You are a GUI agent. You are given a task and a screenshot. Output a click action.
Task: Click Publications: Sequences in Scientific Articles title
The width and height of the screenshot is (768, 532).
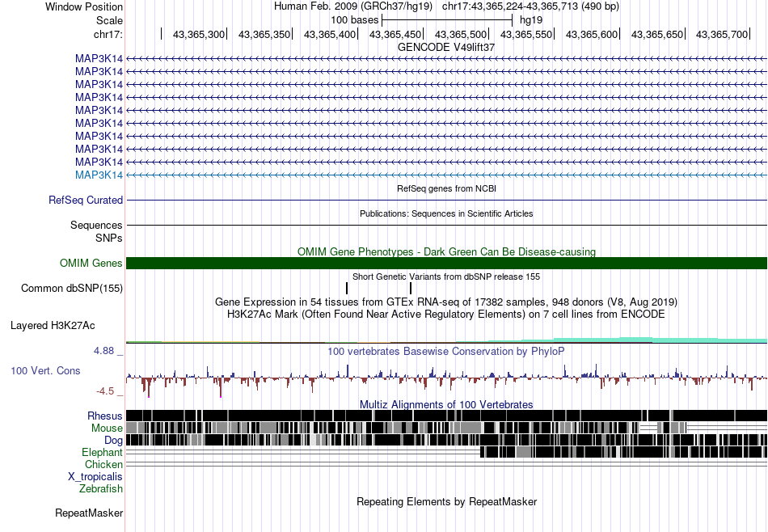446,213
